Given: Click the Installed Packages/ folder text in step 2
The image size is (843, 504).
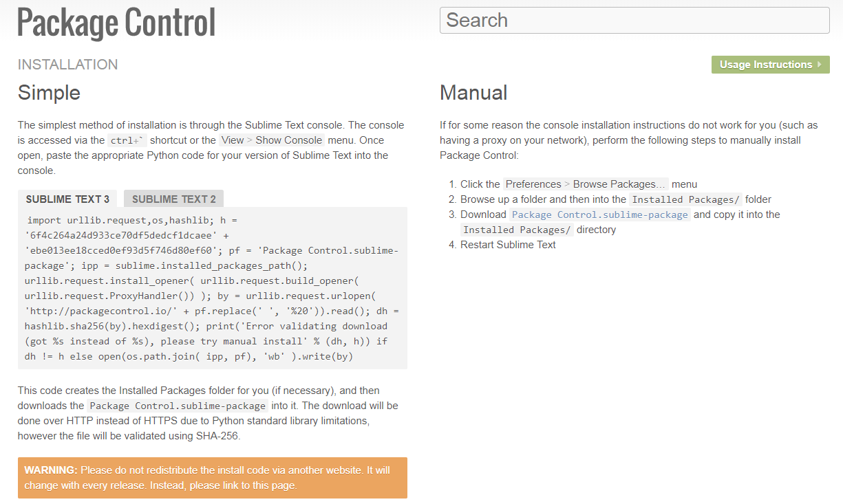Looking at the screenshot, I should pos(686,199).
